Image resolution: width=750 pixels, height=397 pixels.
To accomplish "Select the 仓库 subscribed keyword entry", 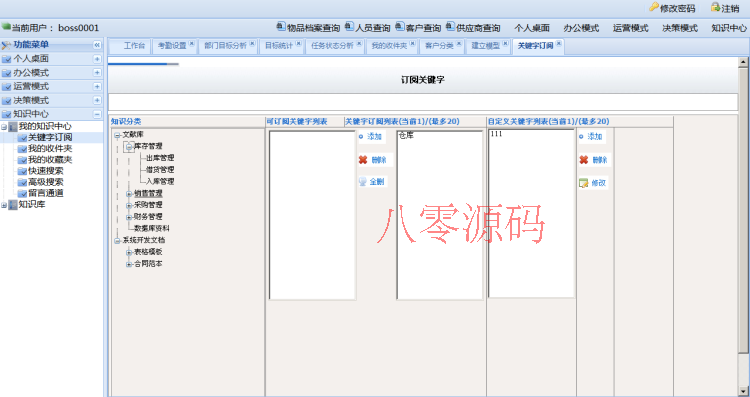I will (406, 136).
